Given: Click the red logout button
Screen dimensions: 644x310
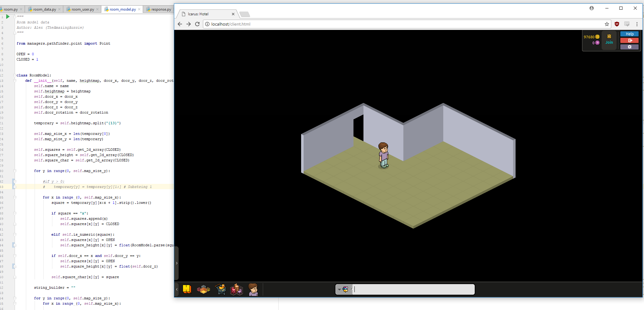Looking at the screenshot, I should click(629, 40).
